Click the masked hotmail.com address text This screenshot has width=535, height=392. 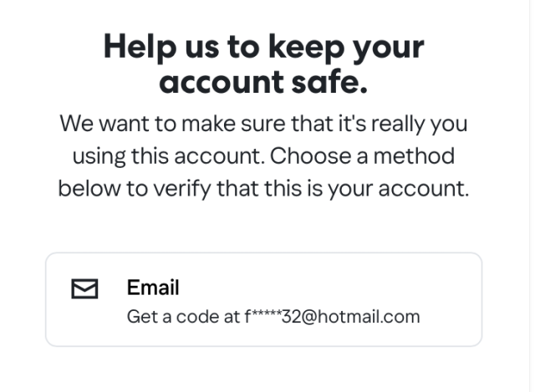pos(333,317)
